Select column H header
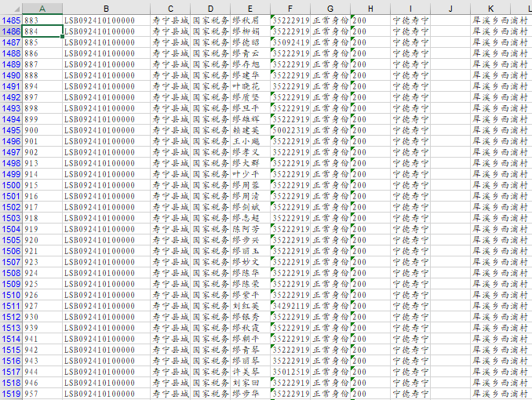The height and width of the screenshot is (400, 532). [x=370, y=9]
